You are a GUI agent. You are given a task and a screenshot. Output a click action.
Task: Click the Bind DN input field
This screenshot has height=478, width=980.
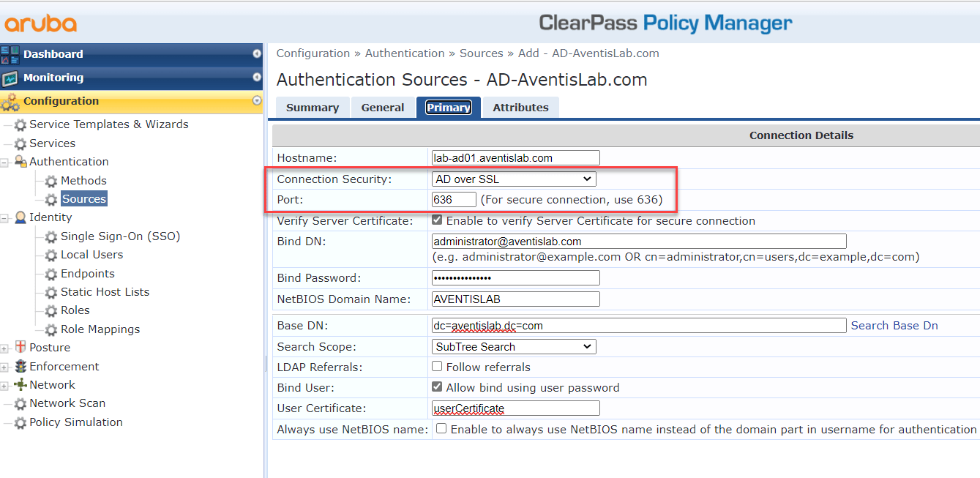[x=639, y=241]
